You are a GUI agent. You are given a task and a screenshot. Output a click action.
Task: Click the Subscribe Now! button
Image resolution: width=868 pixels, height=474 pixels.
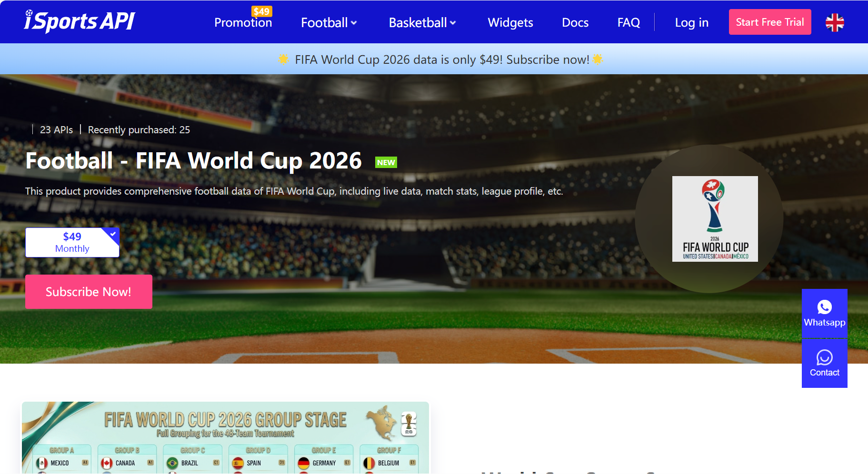click(89, 291)
